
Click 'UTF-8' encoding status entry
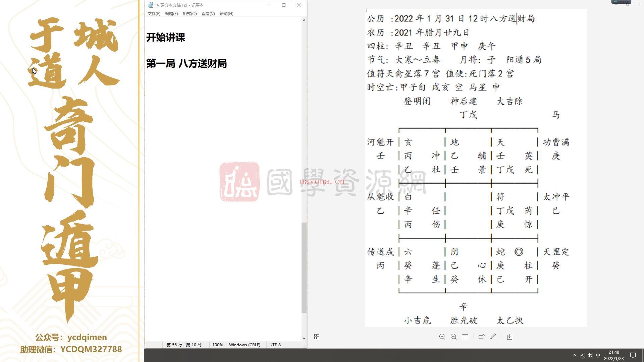click(275, 345)
